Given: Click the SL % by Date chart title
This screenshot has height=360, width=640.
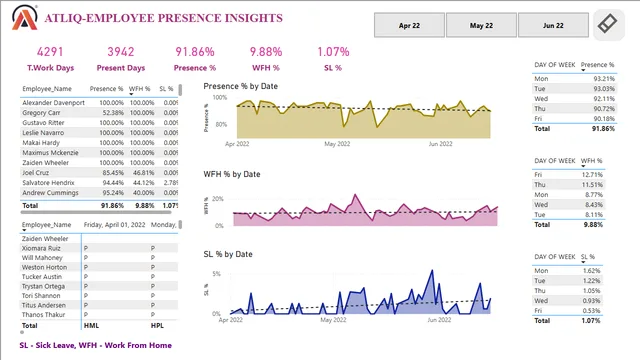Looking at the screenshot, I should click(228, 254).
